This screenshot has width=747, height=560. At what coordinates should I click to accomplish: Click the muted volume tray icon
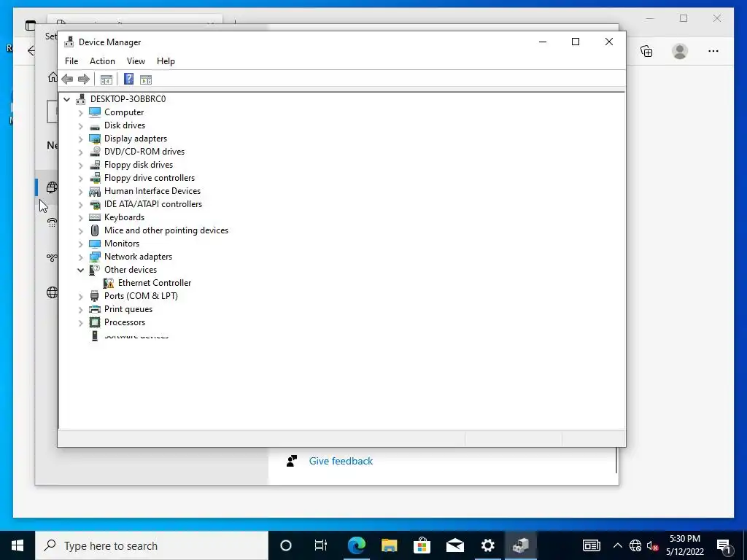coord(653,545)
